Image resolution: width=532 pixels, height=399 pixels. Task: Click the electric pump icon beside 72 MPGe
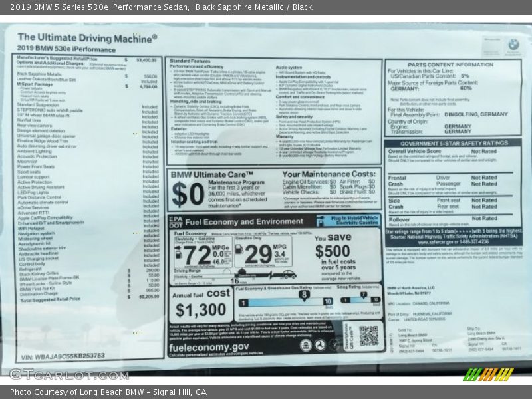coord(178,253)
